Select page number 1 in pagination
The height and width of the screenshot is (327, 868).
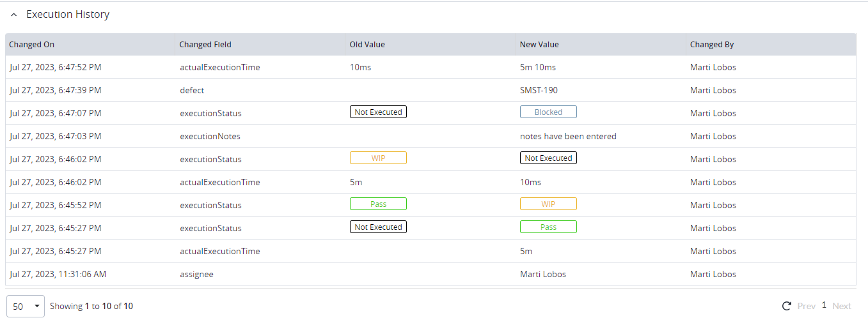coord(824,305)
